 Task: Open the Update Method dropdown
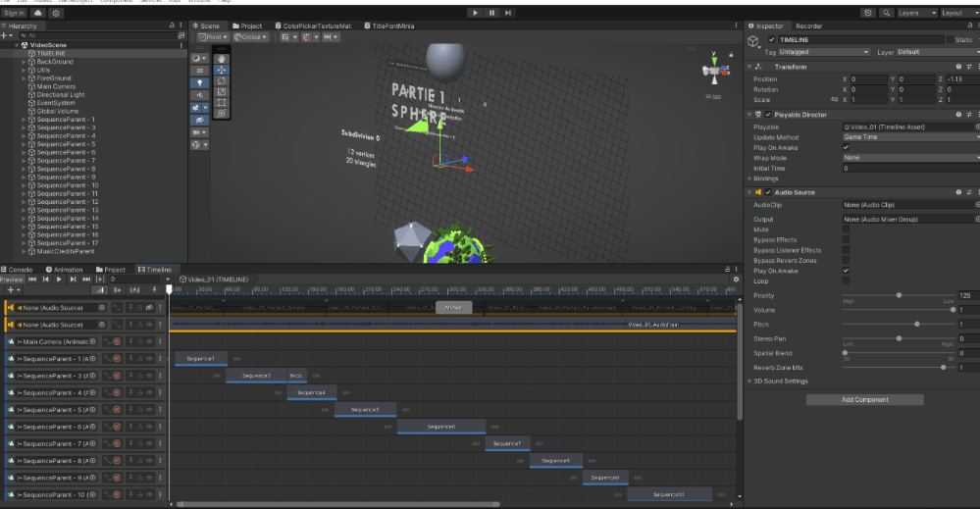[909, 137]
